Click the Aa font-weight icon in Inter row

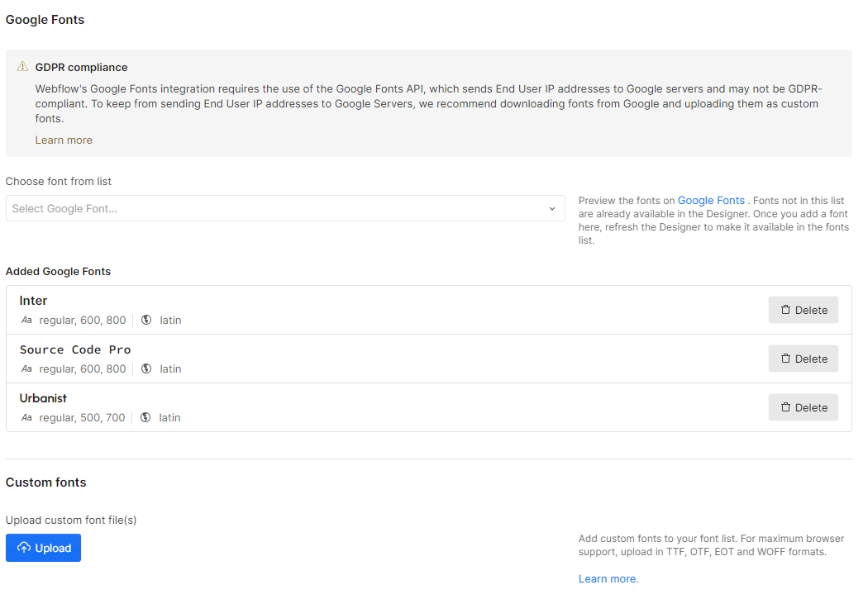(x=26, y=320)
